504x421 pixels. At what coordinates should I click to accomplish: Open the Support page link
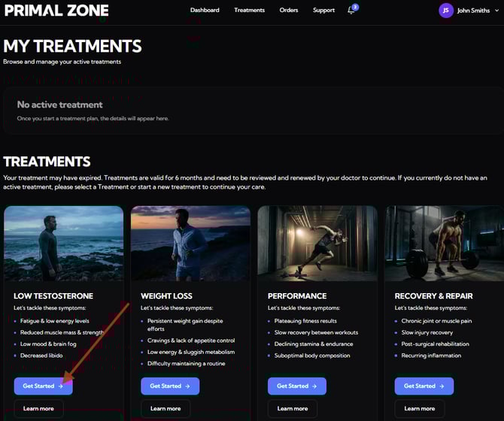323,11
